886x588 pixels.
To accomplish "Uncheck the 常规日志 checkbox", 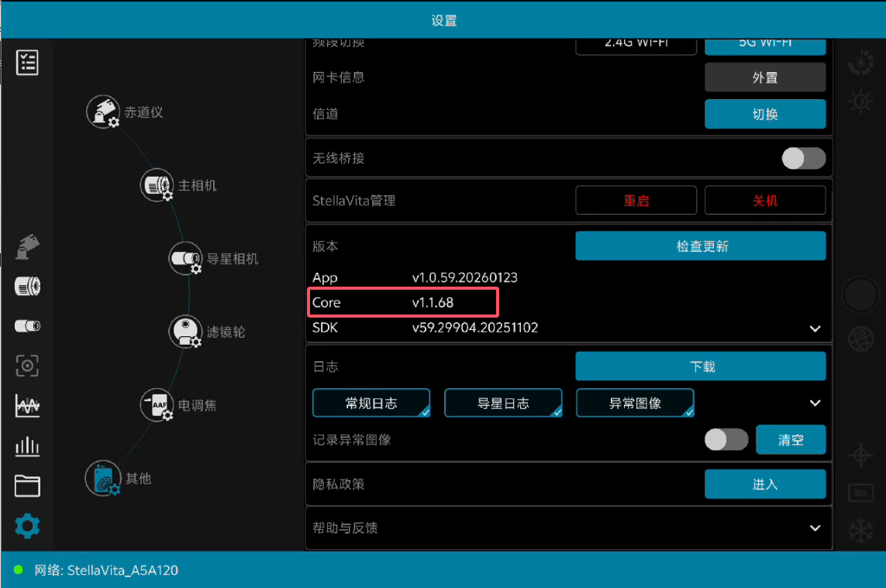I will [x=371, y=403].
